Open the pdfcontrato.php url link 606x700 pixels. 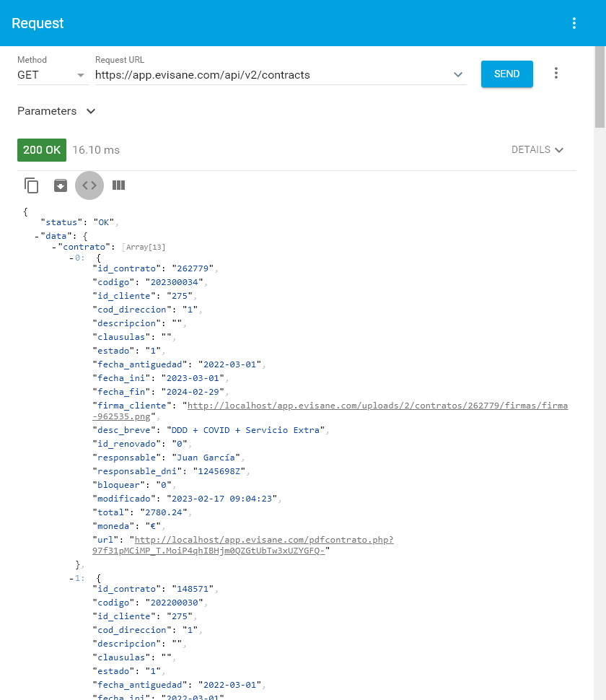264,540
